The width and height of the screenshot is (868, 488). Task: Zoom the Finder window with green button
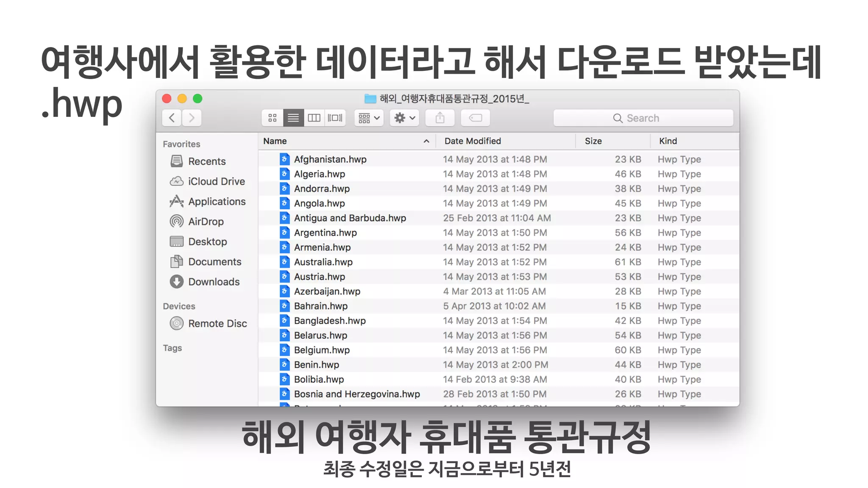pos(198,99)
